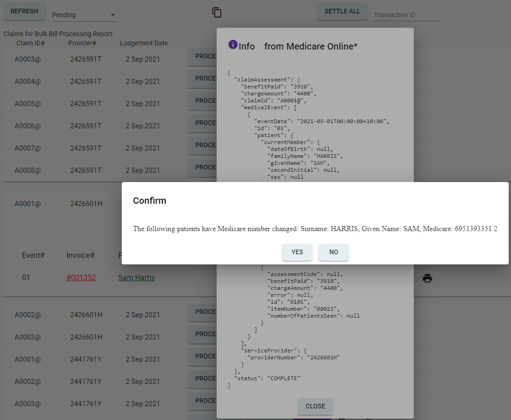This screenshot has width=511, height=420.
Task: Open the Sam Harris patient link
Action: [137, 277]
